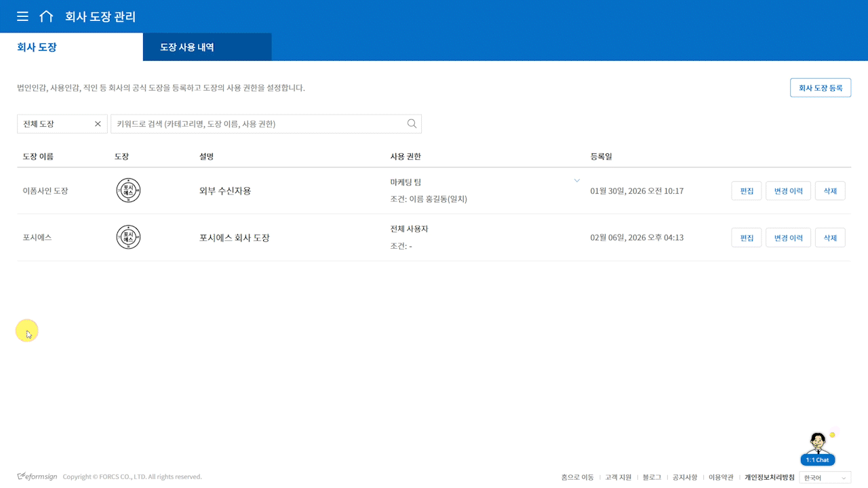Screen dimensions: 868x488
Task: Click the eformsign logo in footer
Action: coord(37,476)
